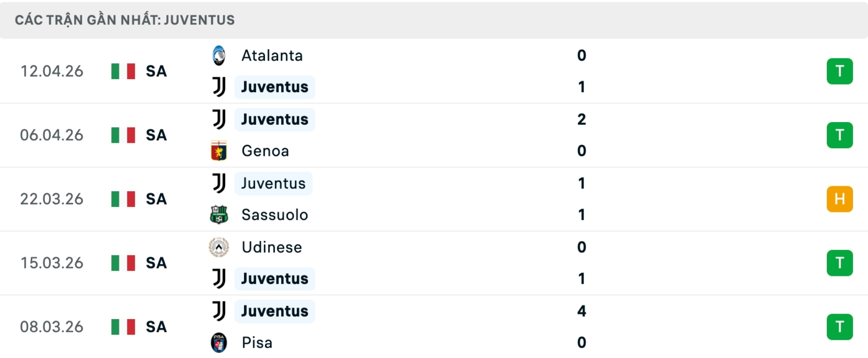Open the Udinese team link
The height and width of the screenshot is (358, 868).
[x=271, y=247]
